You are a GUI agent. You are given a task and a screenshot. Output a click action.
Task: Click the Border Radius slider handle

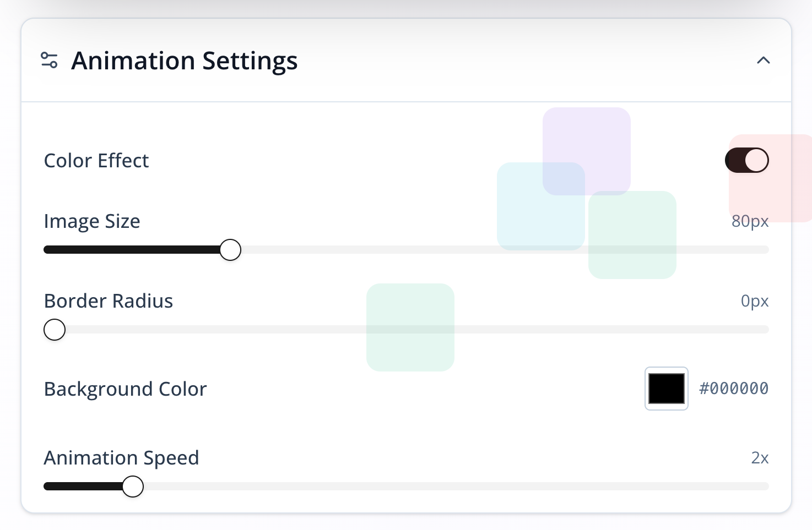[55, 330]
